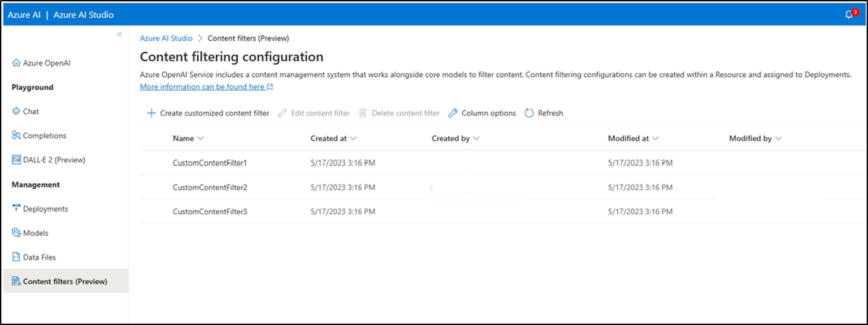Navigate back via Azure AI Studio breadcrumb

coord(166,38)
